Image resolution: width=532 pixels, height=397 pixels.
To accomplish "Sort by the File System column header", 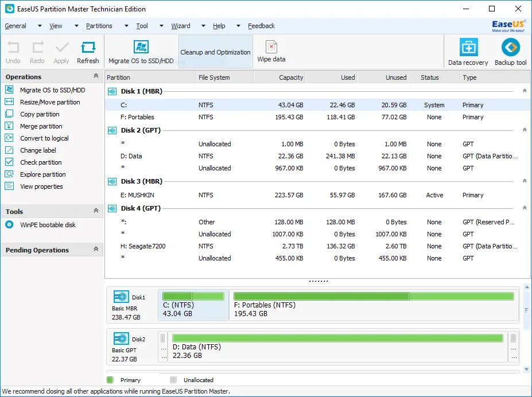I will click(224, 77).
